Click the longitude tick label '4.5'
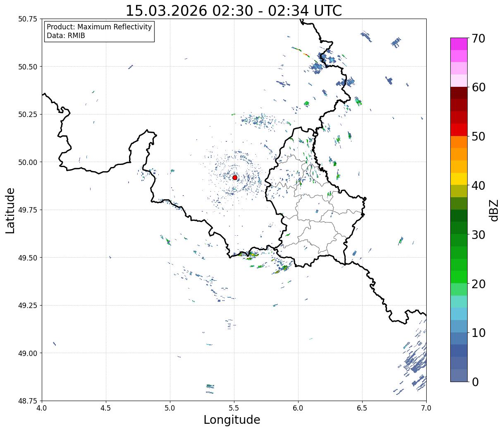This screenshot has width=504, height=430. [x=106, y=408]
